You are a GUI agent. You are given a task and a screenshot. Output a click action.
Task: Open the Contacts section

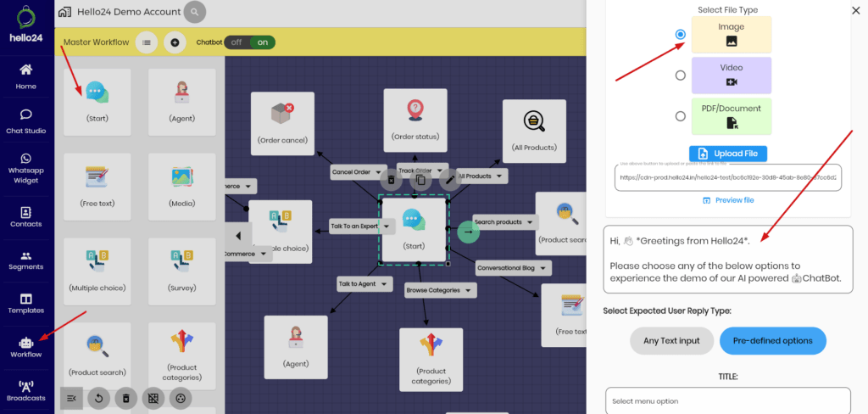click(x=25, y=216)
